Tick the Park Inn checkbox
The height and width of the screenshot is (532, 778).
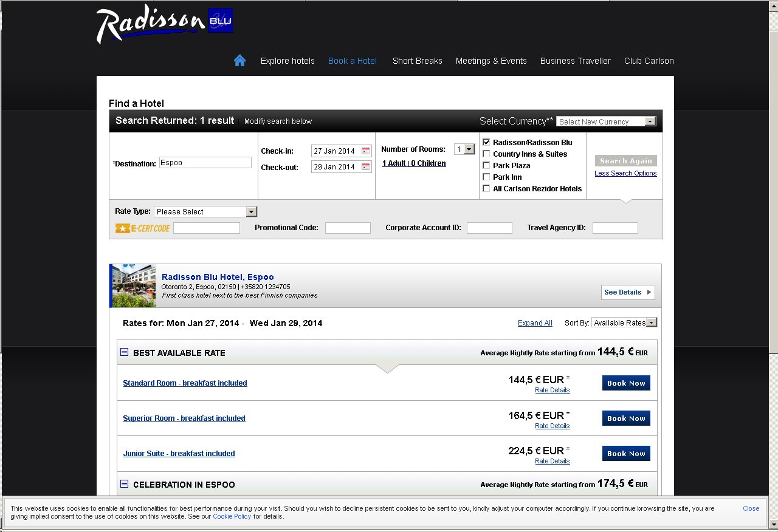[x=486, y=177]
